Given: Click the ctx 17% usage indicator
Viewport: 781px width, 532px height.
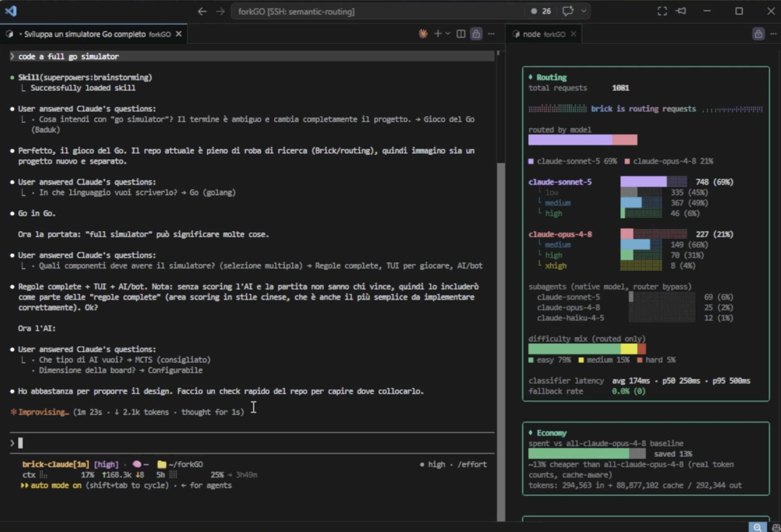Looking at the screenshot, I should pos(58,475).
